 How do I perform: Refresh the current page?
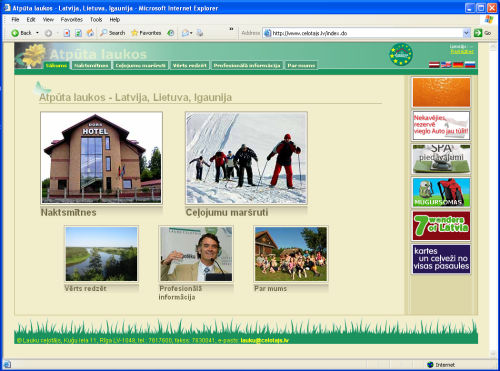(79, 33)
